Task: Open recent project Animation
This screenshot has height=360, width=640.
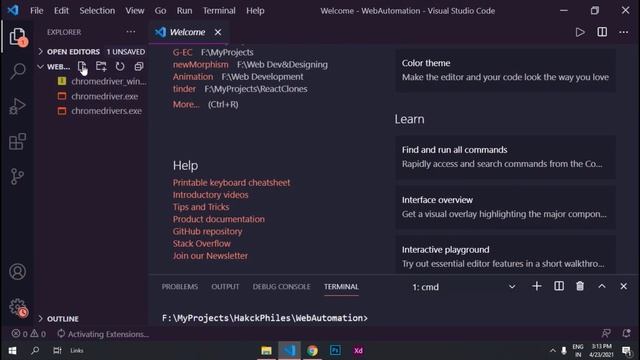Action: (193, 77)
